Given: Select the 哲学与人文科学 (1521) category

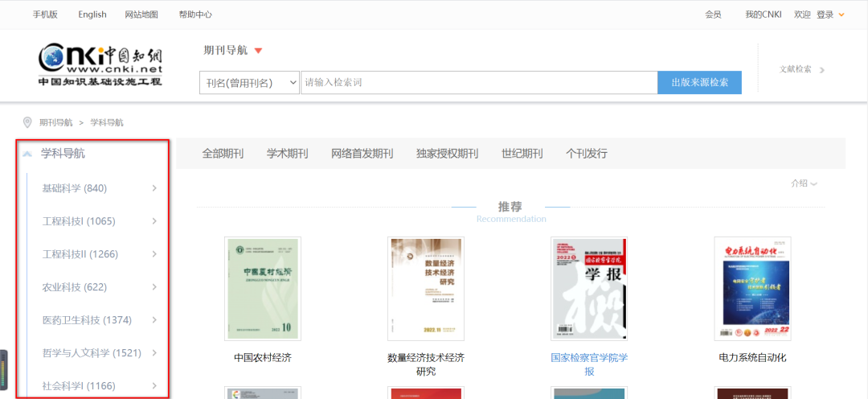Looking at the screenshot, I should (x=92, y=352).
